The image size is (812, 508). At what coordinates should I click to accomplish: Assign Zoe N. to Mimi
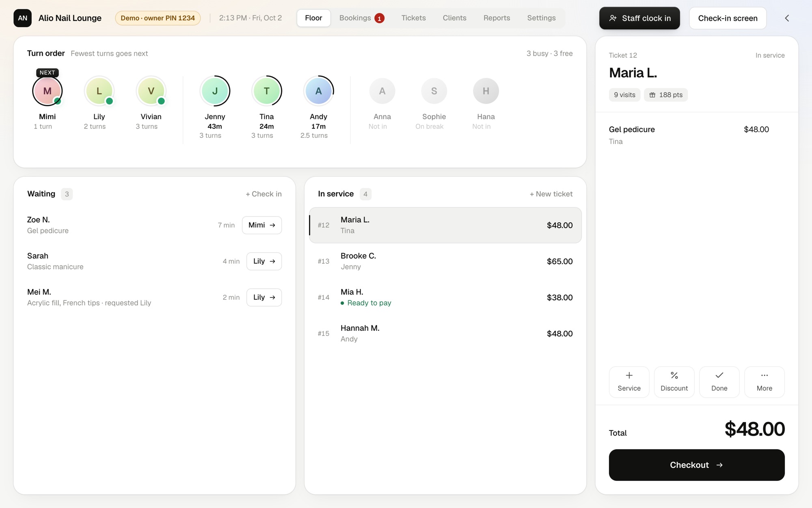[262, 225]
